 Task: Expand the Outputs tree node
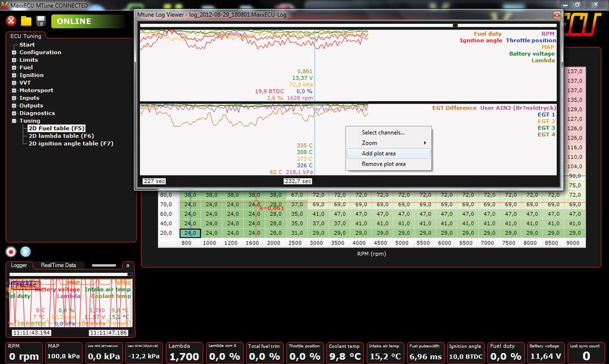[x=14, y=106]
